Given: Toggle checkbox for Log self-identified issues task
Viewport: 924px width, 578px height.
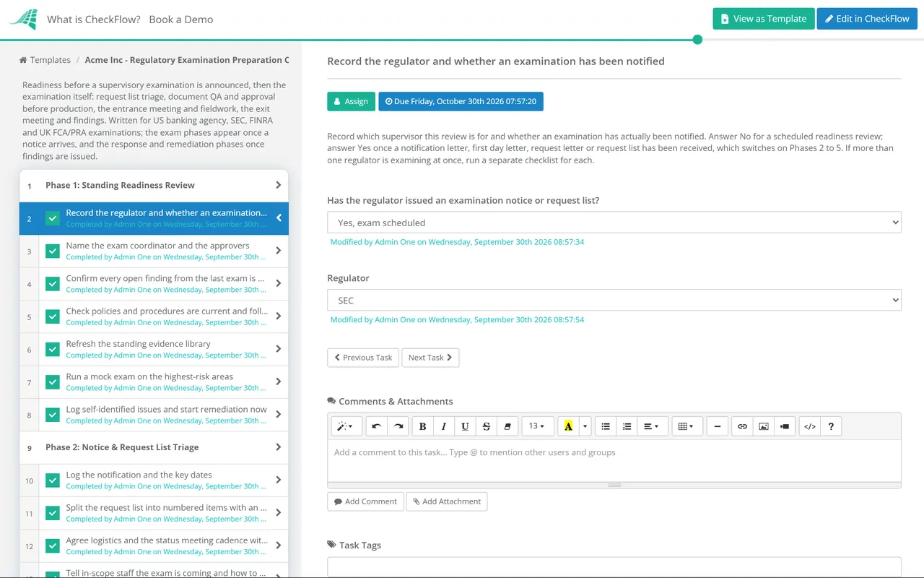Looking at the screenshot, I should pyautogui.click(x=53, y=415).
